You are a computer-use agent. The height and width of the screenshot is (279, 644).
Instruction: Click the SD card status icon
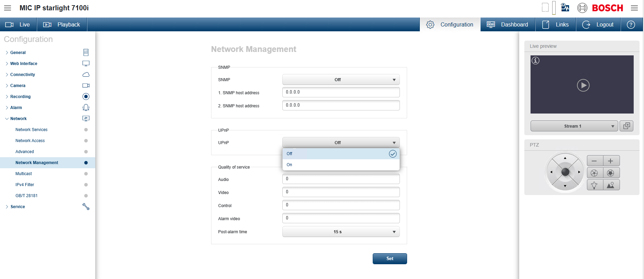[545, 8]
